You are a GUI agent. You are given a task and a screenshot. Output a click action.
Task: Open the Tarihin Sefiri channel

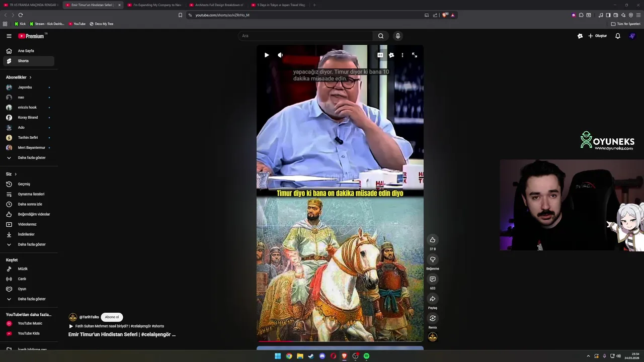[x=29, y=138]
